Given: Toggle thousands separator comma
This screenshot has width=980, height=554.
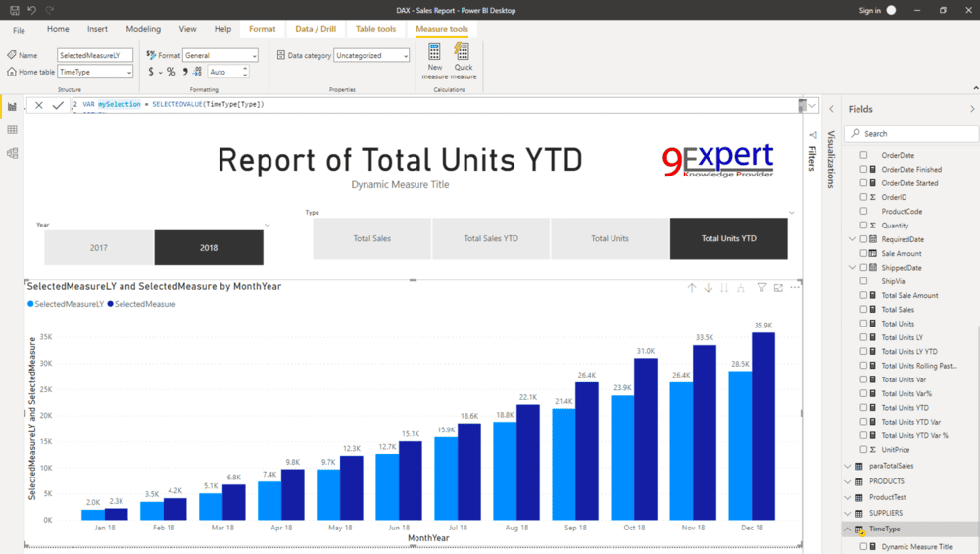Looking at the screenshot, I should tap(185, 72).
